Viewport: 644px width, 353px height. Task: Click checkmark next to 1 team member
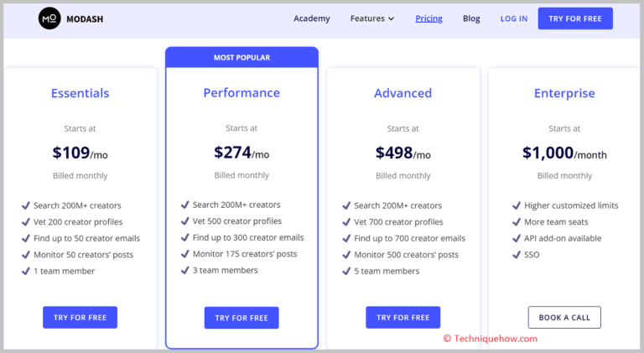click(26, 271)
